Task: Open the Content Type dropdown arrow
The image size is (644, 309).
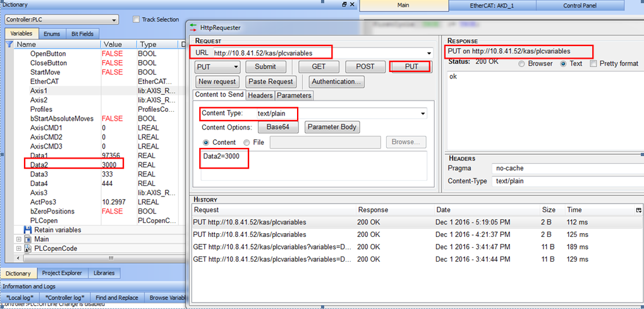Action: (423, 114)
